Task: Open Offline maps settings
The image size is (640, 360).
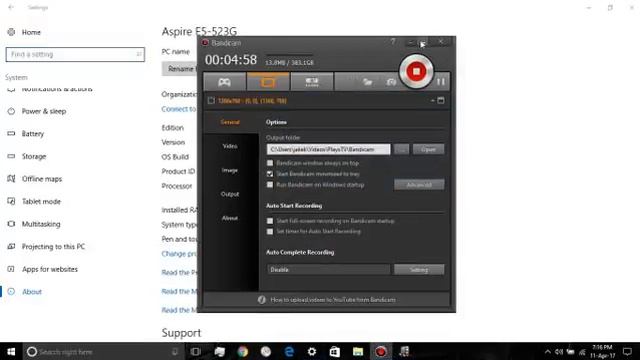Action: point(42,179)
